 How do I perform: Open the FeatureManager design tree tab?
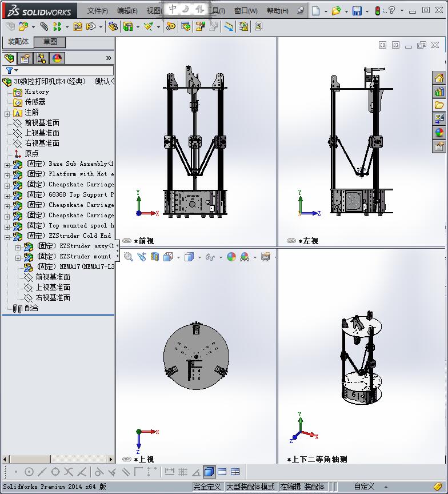(9, 58)
